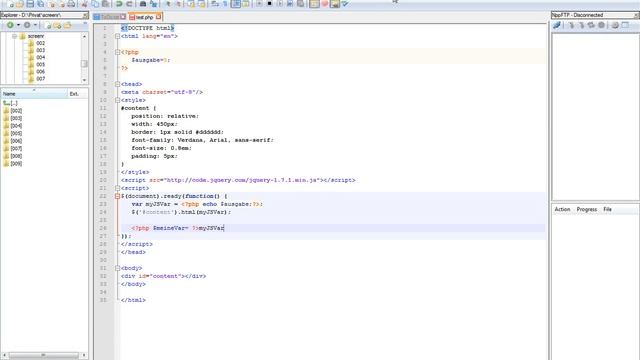Toggle synchronized horizontal scrolling
The image size is (640, 360).
(x=202, y=4)
